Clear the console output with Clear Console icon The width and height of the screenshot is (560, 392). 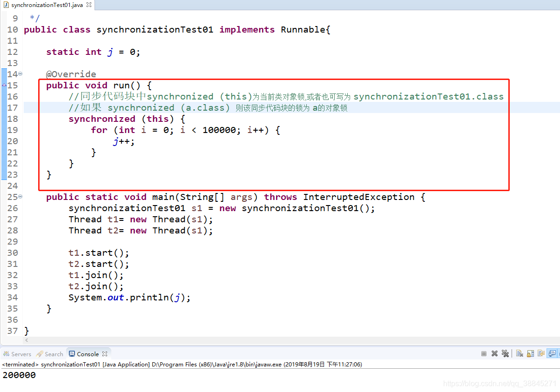pos(520,353)
